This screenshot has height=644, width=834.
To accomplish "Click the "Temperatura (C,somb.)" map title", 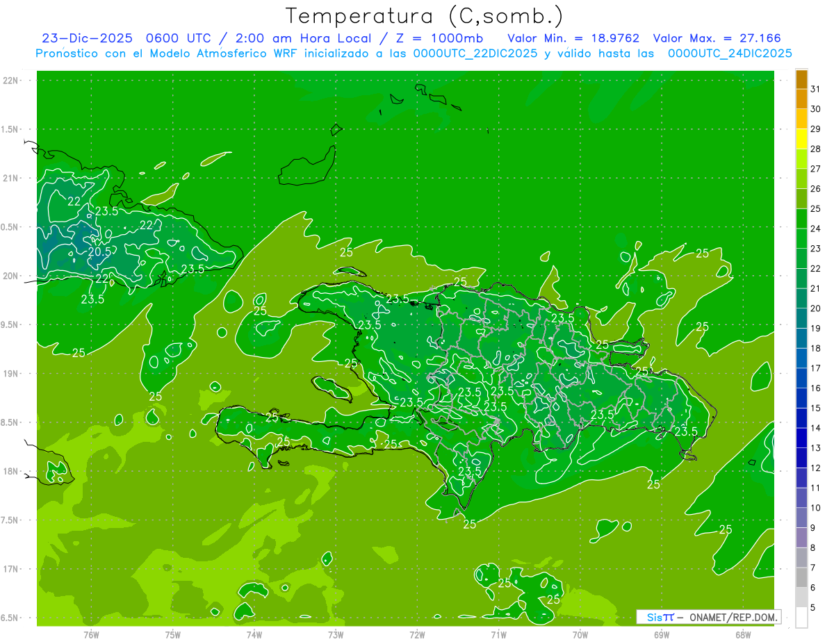I will point(425,16).
